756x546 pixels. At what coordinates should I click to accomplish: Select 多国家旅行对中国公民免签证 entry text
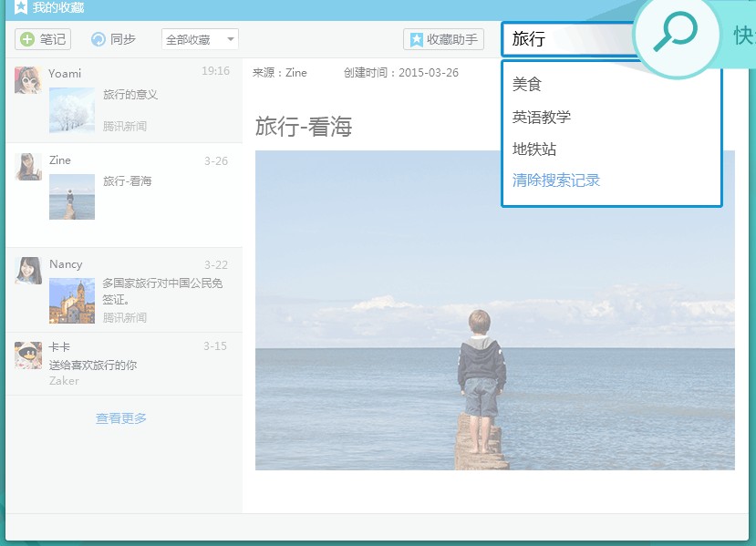click(162, 291)
